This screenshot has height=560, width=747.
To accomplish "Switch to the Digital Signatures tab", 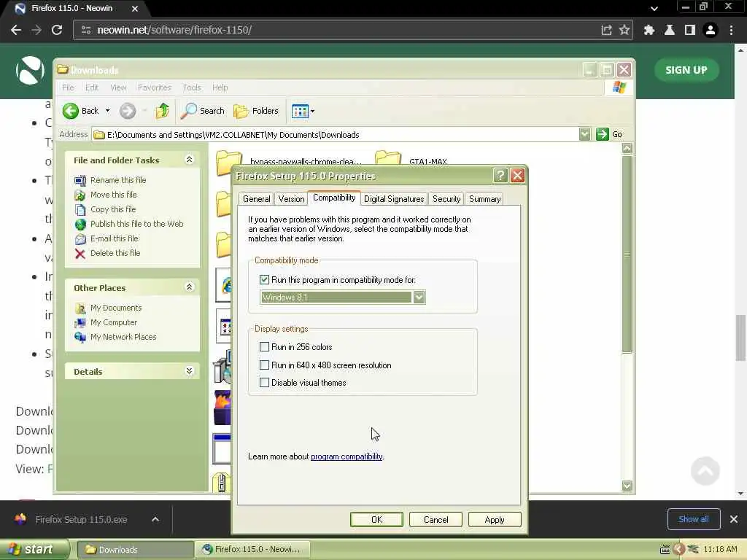I will [x=394, y=199].
